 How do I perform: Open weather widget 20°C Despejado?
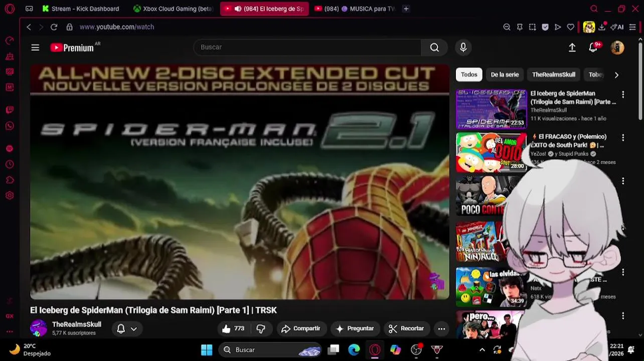(30, 350)
